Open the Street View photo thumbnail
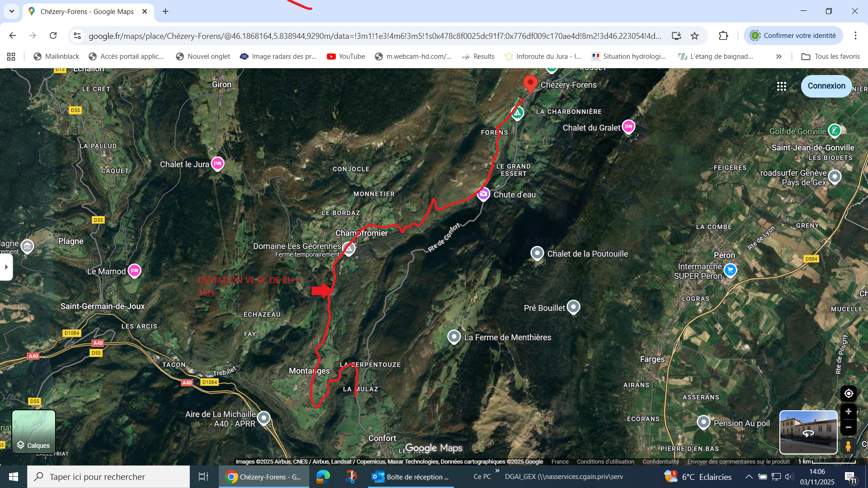 (x=808, y=432)
